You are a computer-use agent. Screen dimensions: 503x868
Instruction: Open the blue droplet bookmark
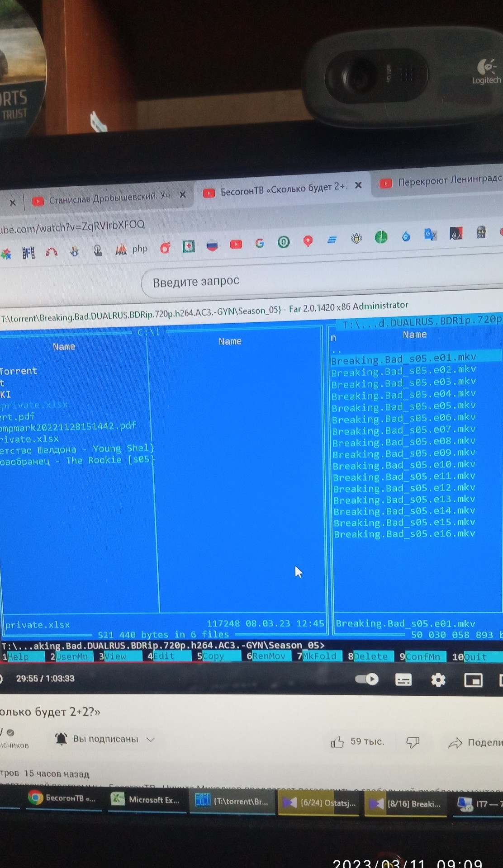click(x=406, y=236)
